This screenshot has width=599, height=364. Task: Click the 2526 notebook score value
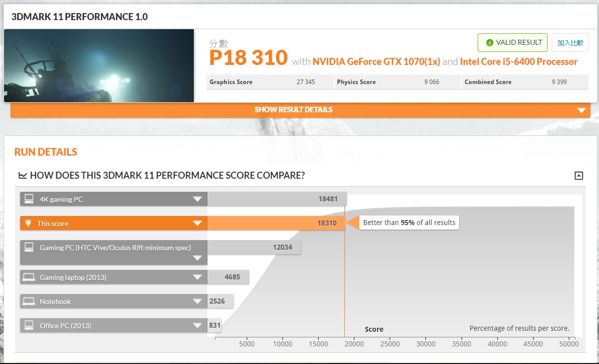(217, 301)
